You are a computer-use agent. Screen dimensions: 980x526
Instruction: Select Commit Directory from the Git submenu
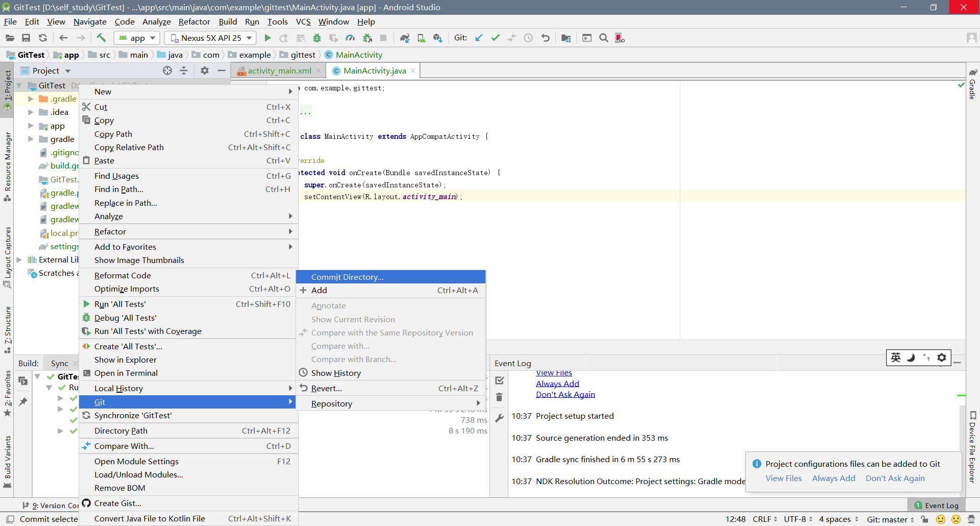(347, 277)
